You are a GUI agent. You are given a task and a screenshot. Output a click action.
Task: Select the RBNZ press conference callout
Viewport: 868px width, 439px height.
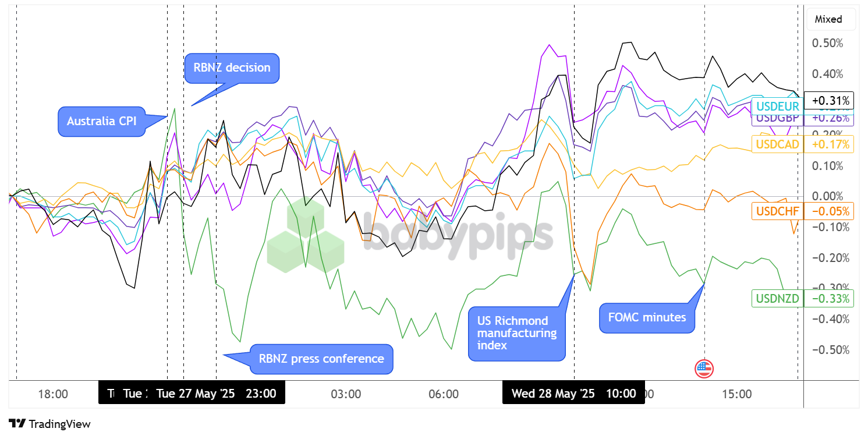pos(321,359)
